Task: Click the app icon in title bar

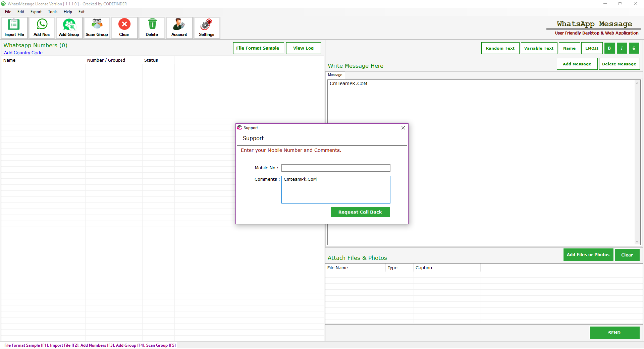Action: pos(3,4)
